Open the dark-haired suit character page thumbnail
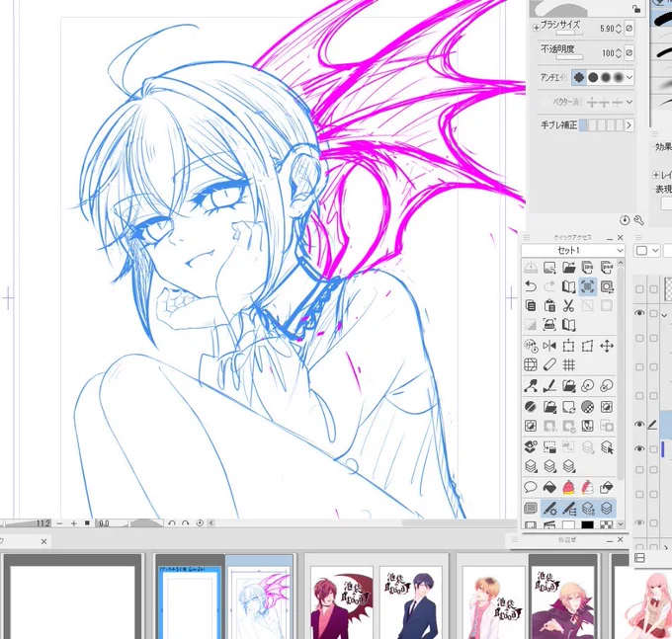The width and height of the screenshot is (672, 639). coord(410,603)
